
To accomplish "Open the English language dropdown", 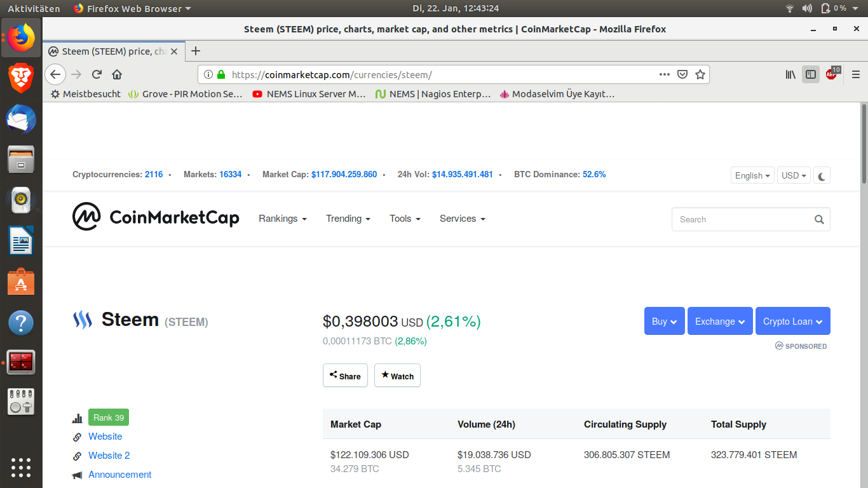I will click(x=752, y=175).
